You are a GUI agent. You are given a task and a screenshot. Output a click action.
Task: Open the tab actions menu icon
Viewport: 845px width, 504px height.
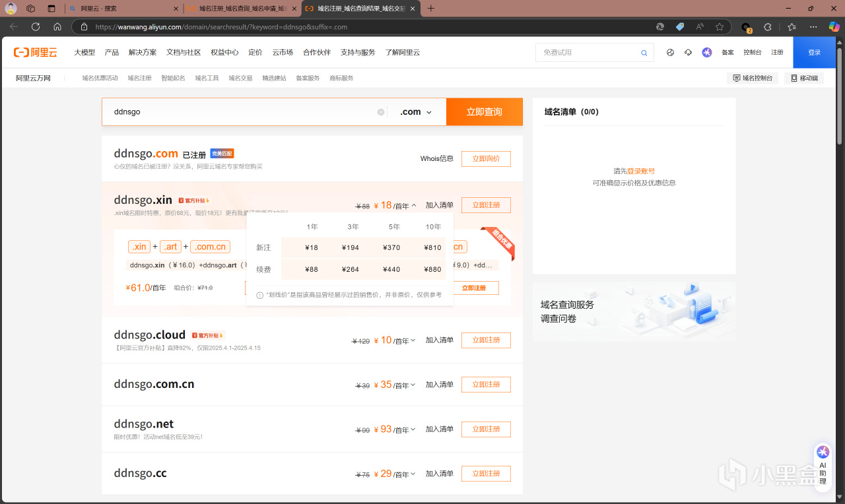[51, 9]
